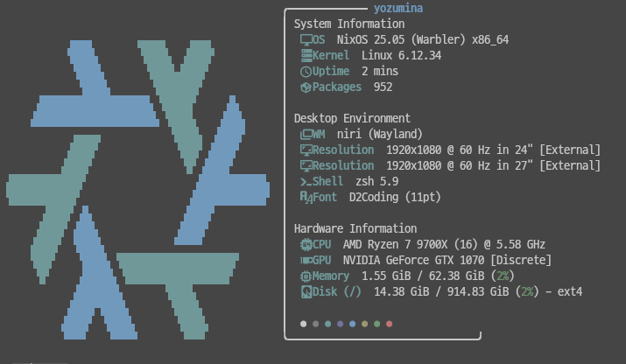
Task: Click the 2 mins uptime value
Action: click(380, 72)
